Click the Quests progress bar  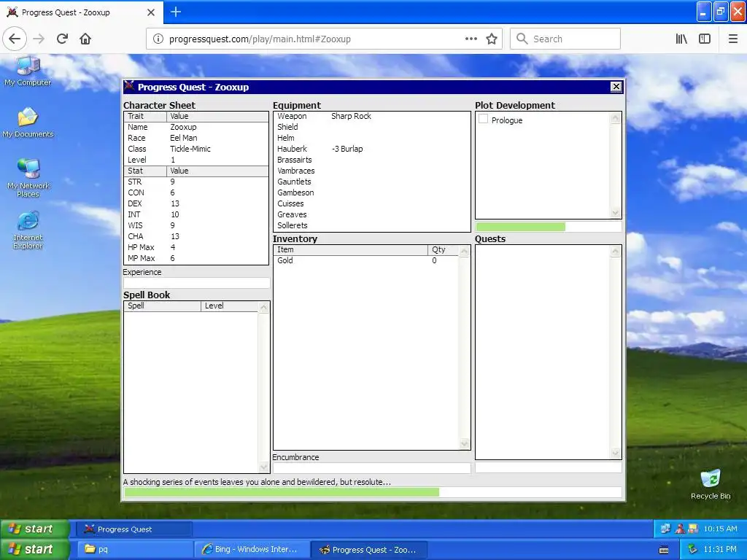(549, 467)
